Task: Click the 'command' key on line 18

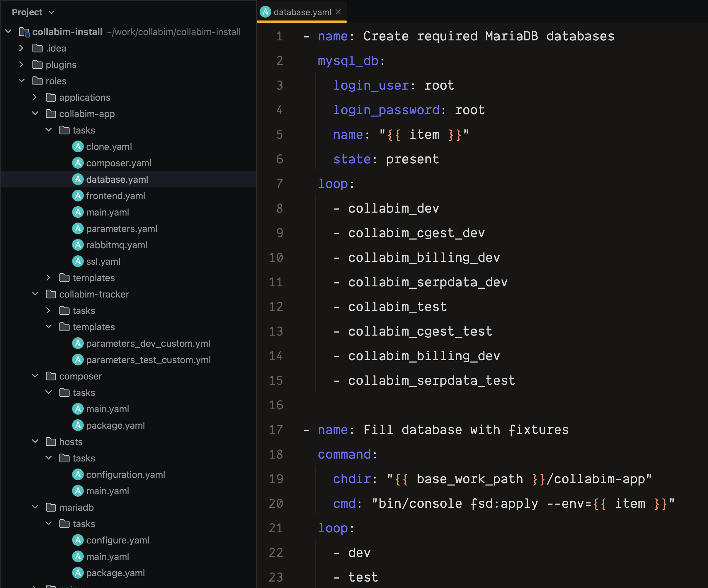Action: 344,454
